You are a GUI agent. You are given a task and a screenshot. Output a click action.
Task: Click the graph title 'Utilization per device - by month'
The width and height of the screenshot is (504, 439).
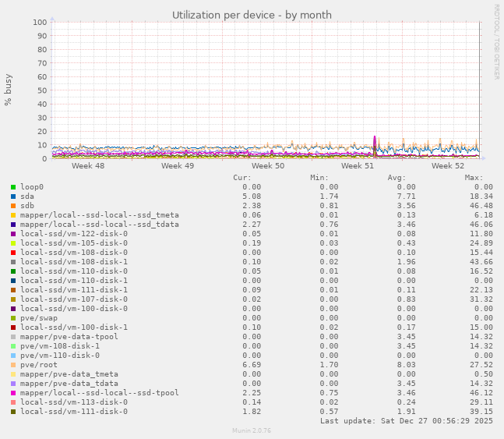[x=252, y=15]
